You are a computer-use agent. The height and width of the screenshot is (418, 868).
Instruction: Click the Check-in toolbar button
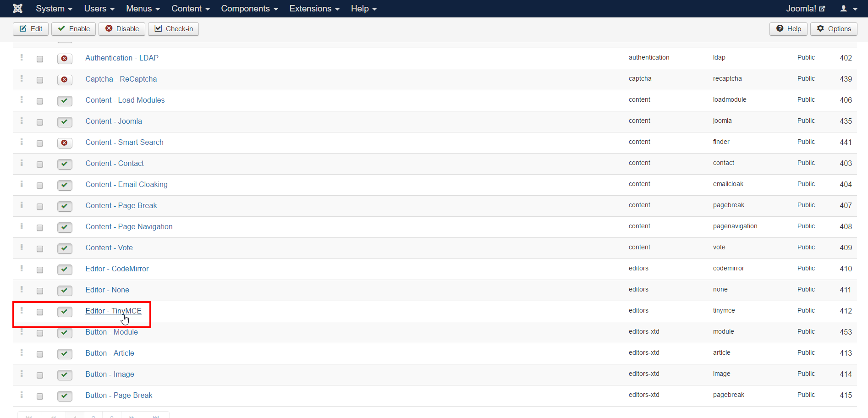[173, 29]
